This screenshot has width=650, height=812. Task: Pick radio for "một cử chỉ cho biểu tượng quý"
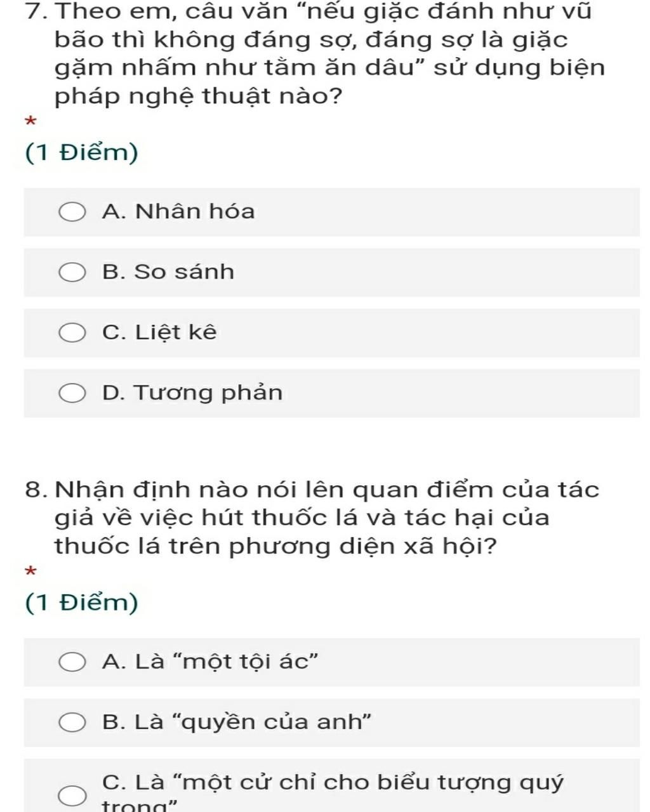tap(72, 796)
